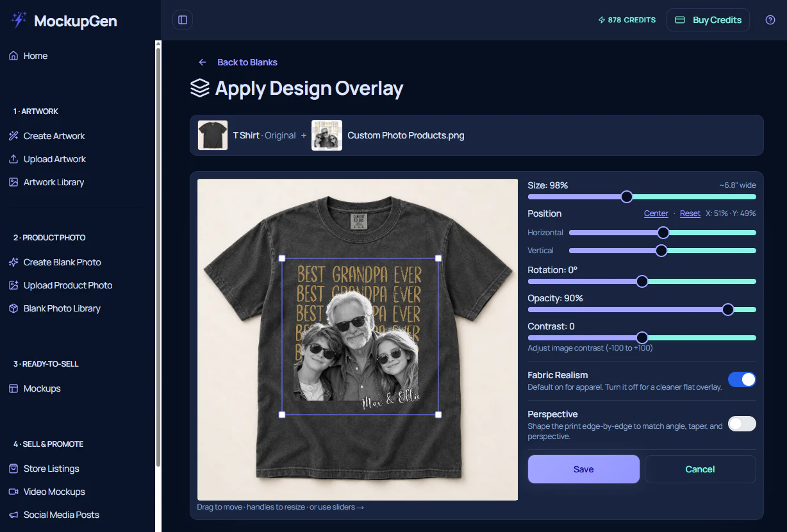Click the Home house icon
This screenshot has width=787, height=532.
pyautogui.click(x=13, y=56)
